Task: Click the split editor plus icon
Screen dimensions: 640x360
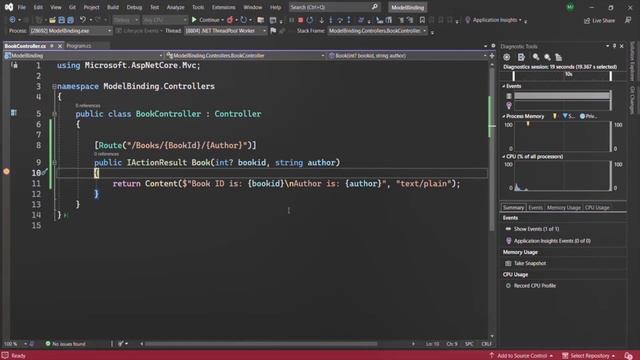Action: point(492,56)
